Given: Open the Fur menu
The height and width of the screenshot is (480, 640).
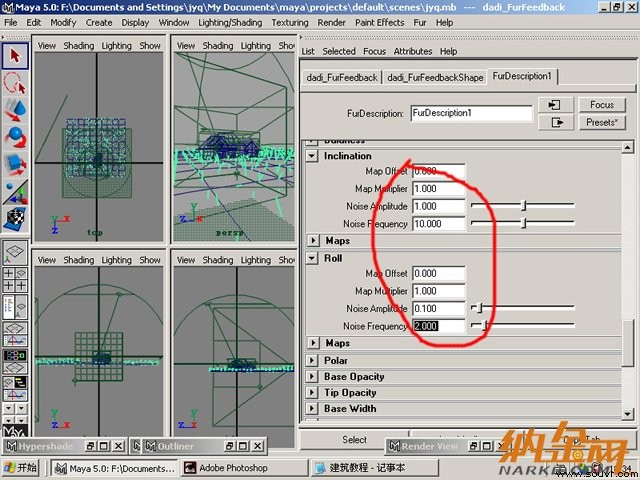Looking at the screenshot, I should [420, 22].
